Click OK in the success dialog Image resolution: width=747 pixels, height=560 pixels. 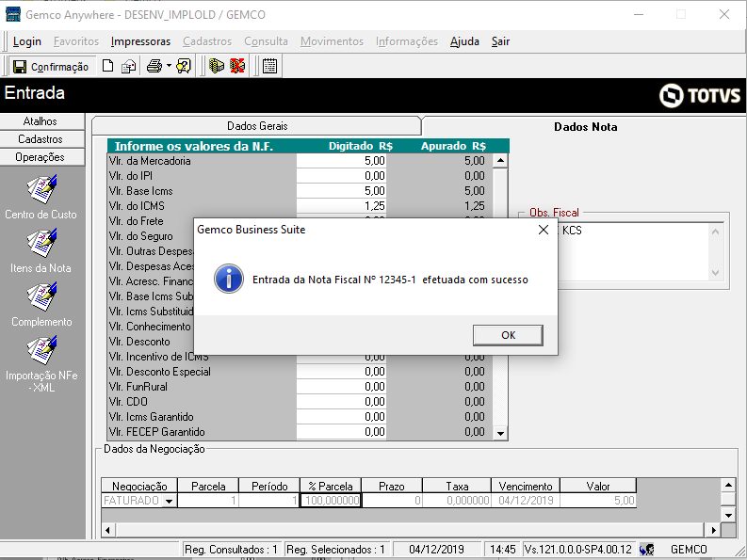pyautogui.click(x=508, y=335)
